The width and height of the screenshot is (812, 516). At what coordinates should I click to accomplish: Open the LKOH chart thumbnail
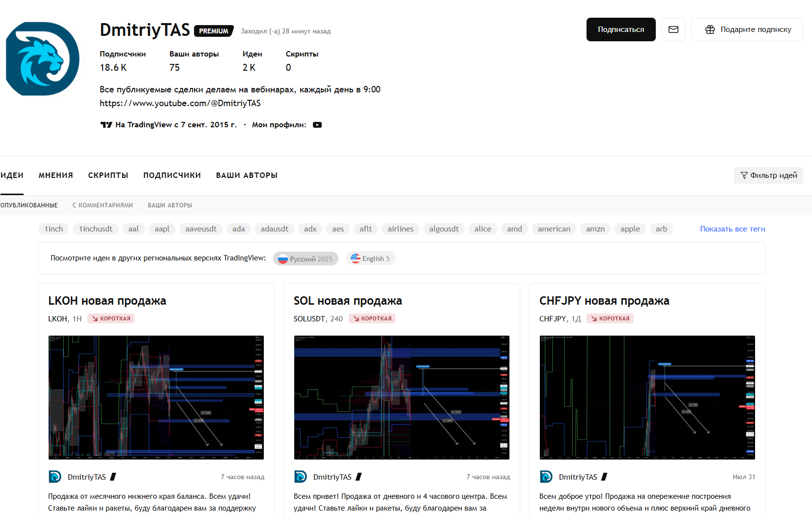[x=156, y=398]
